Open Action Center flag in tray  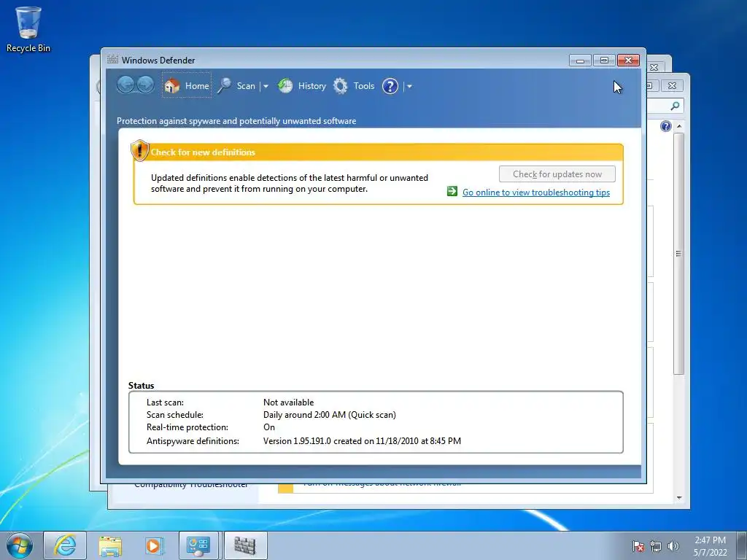[638, 547]
